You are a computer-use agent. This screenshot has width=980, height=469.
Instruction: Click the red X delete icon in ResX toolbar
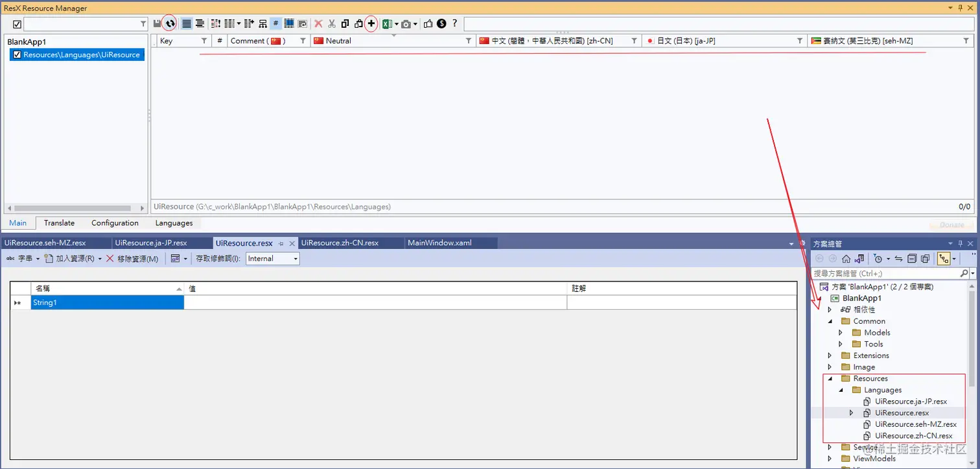(318, 23)
